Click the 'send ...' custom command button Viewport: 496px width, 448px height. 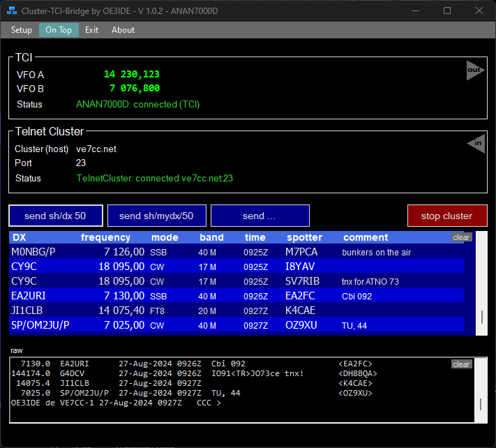pos(260,216)
